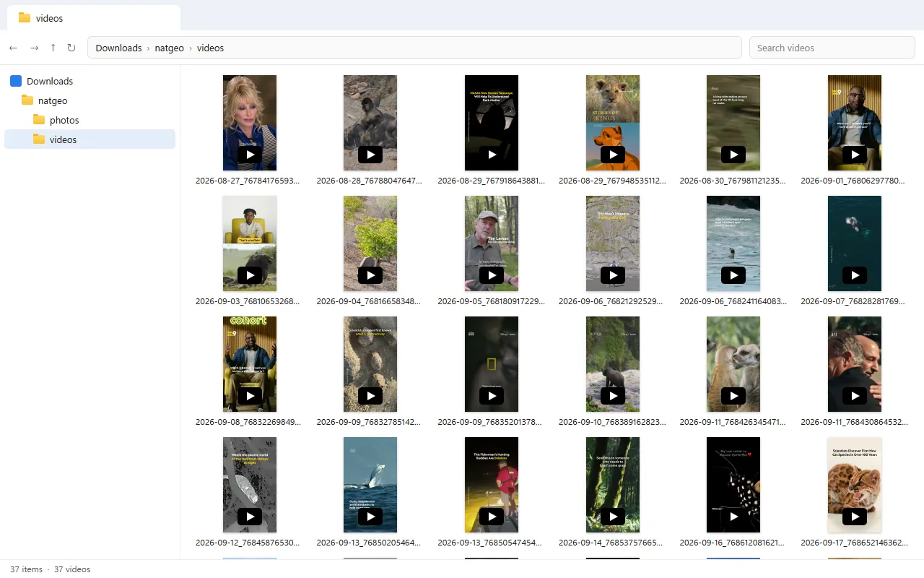Select video 2026-09-05_768180917229 thumbnail
This screenshot has height=578, width=924.
[492, 243]
